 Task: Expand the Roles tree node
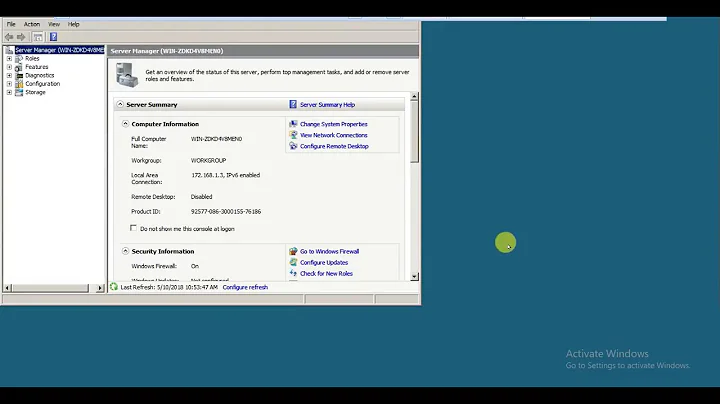click(x=9, y=59)
